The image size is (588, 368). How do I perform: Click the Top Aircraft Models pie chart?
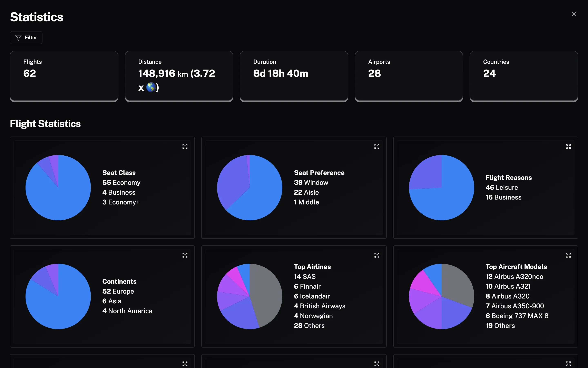pyautogui.click(x=441, y=296)
